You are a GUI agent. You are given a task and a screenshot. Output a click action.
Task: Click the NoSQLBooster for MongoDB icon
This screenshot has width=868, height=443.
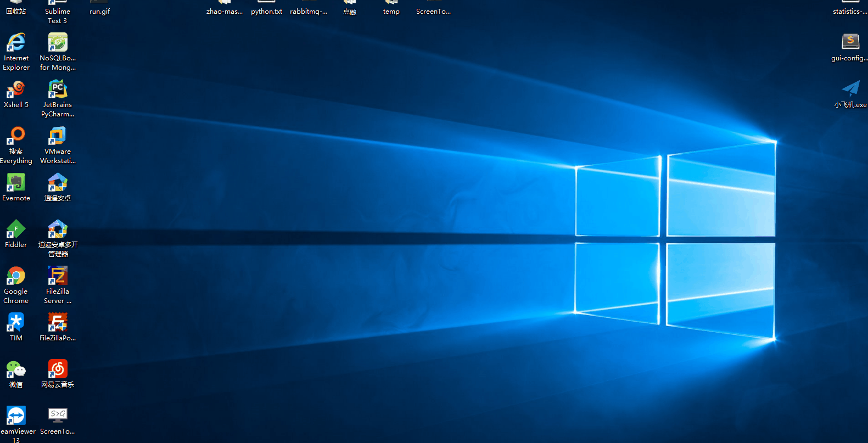tap(58, 43)
